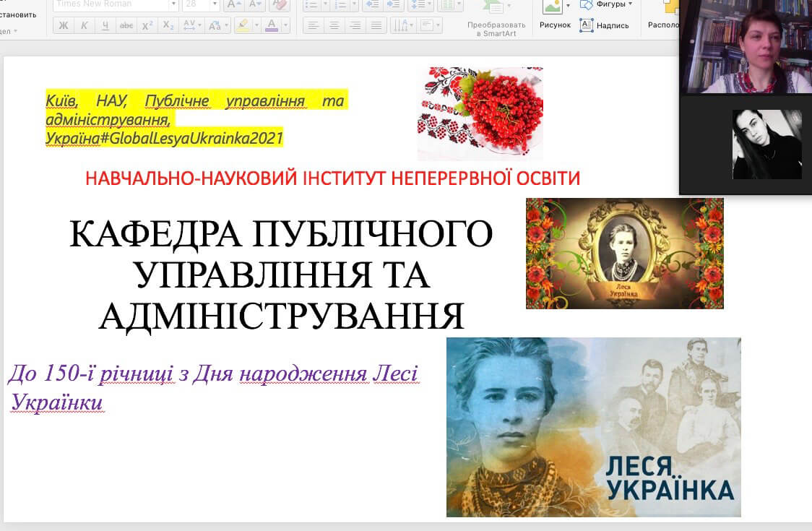812x531 pixels.
Task: Center align the text
Action: (x=334, y=25)
